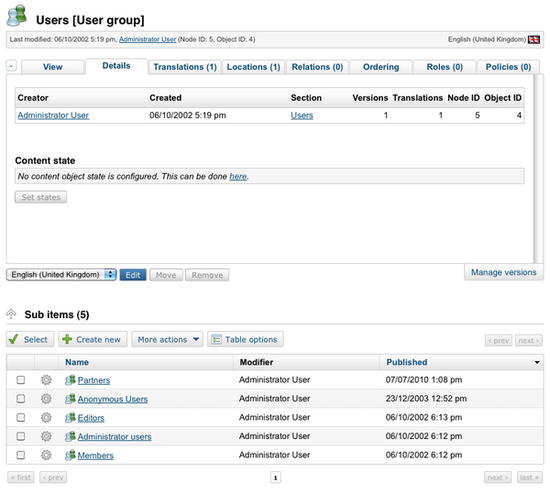The width and height of the screenshot is (550, 494).
Task: Click the up arrow icon beside Sub items
Action: 11,314
